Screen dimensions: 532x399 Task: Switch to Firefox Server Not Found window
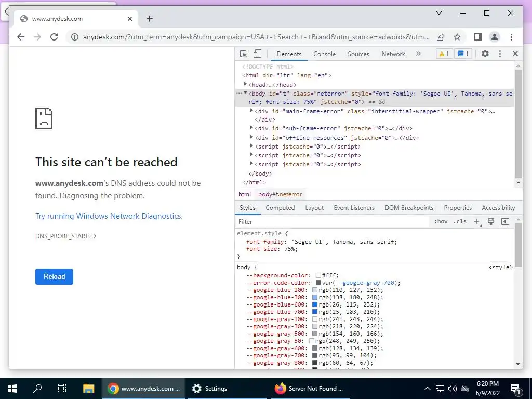click(310, 389)
